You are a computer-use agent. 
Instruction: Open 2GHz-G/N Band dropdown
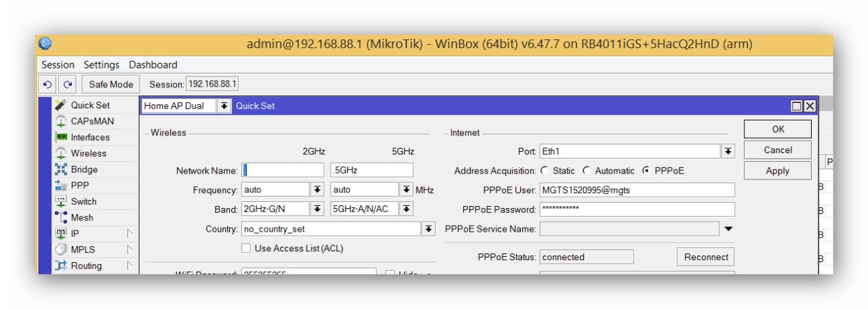(x=317, y=209)
